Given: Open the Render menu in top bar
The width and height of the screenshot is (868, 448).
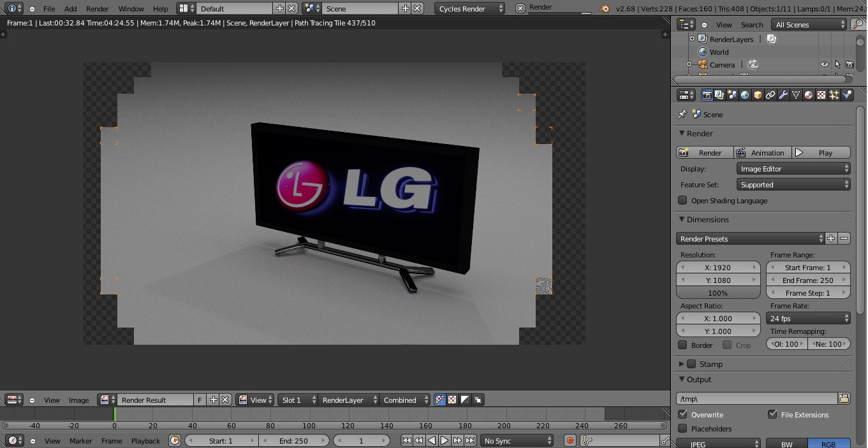Looking at the screenshot, I should tap(98, 8).
